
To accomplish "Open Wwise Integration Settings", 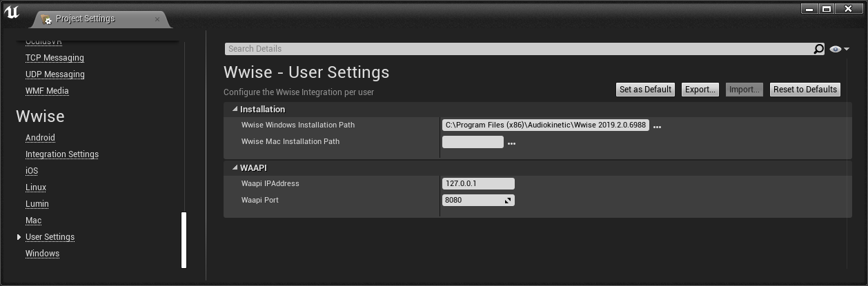I will (62, 154).
